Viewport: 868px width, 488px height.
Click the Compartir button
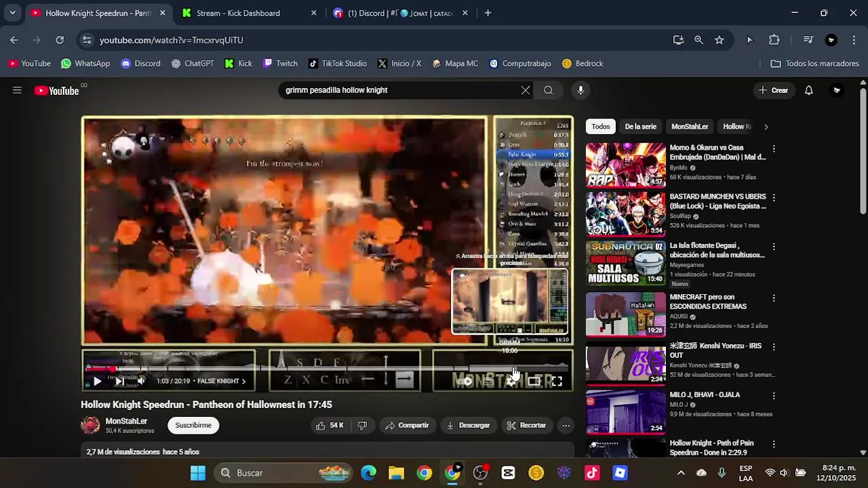407,426
